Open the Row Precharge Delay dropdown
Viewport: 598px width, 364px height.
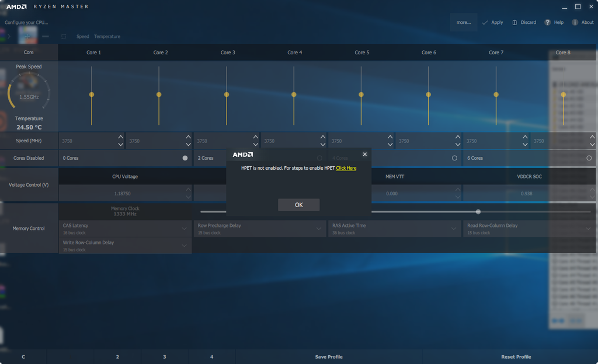tap(260, 229)
